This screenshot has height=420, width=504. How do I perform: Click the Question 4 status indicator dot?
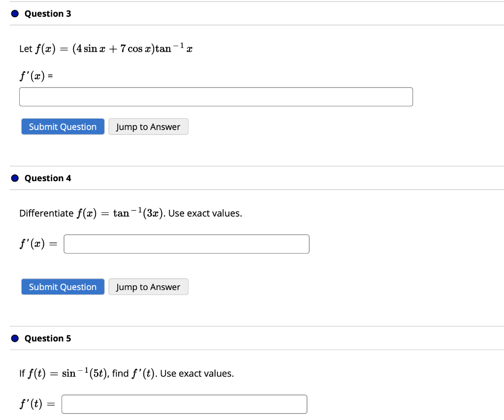14,178
